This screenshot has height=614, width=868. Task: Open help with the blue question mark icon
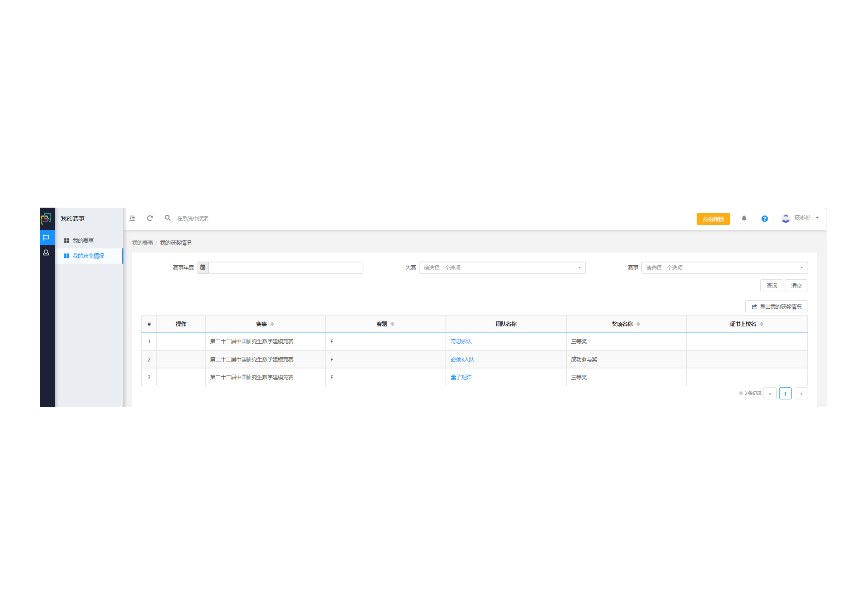[764, 219]
